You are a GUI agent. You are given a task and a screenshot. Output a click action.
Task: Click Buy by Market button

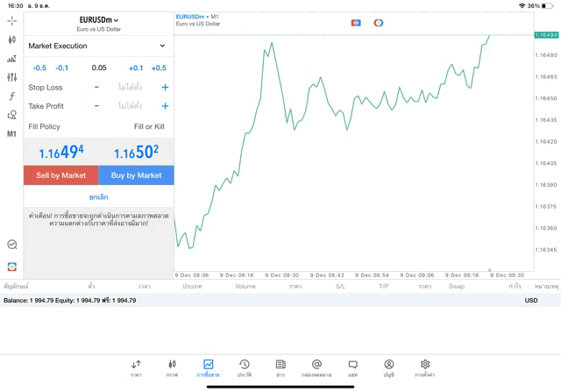[x=136, y=175]
